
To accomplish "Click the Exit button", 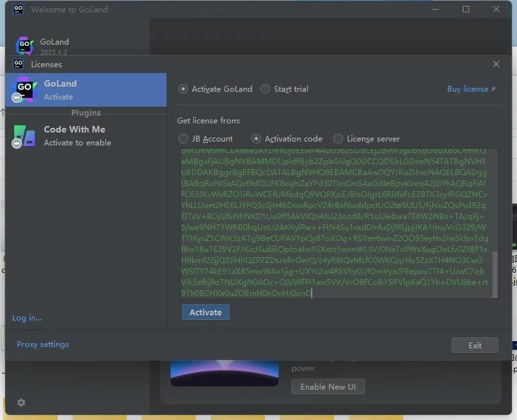I will tap(474, 345).
